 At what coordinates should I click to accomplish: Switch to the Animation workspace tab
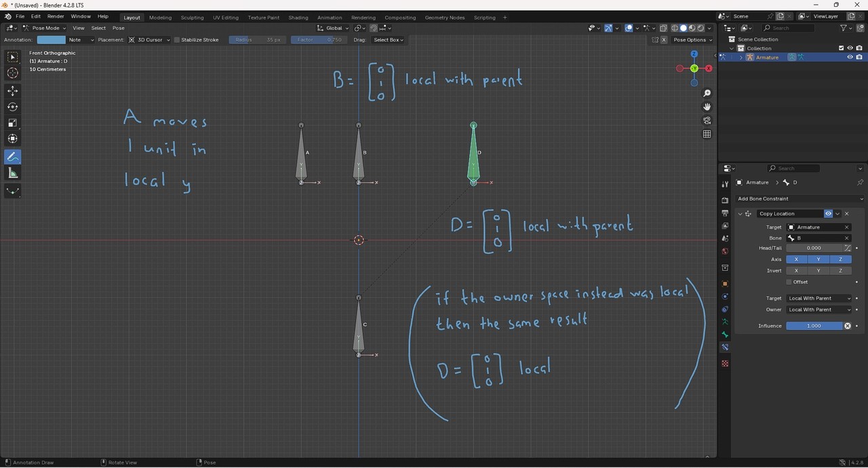click(329, 18)
